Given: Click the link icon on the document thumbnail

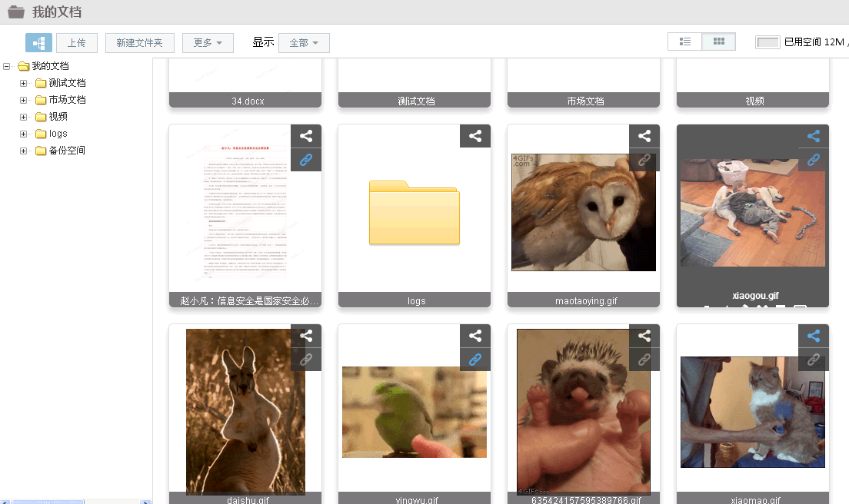Looking at the screenshot, I should coord(306,160).
